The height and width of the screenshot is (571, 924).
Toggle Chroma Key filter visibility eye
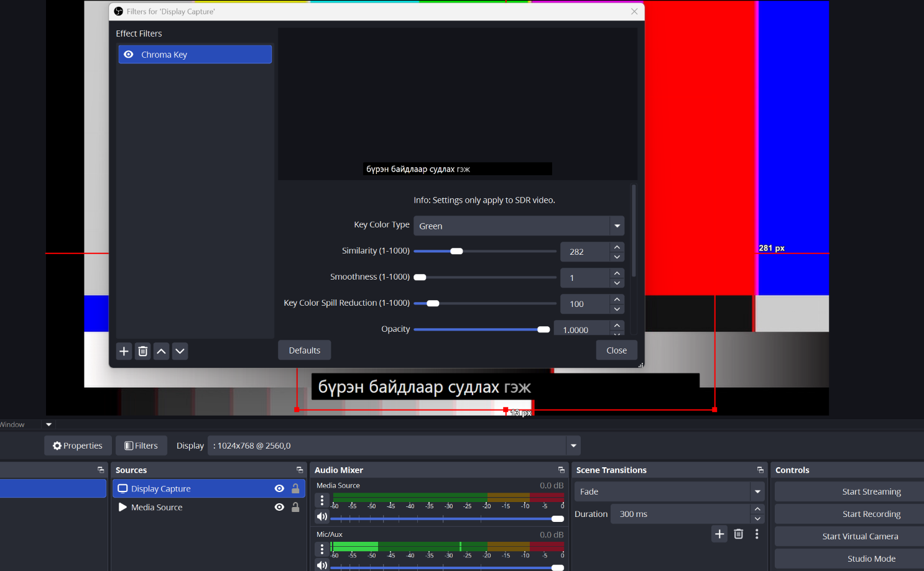point(129,55)
